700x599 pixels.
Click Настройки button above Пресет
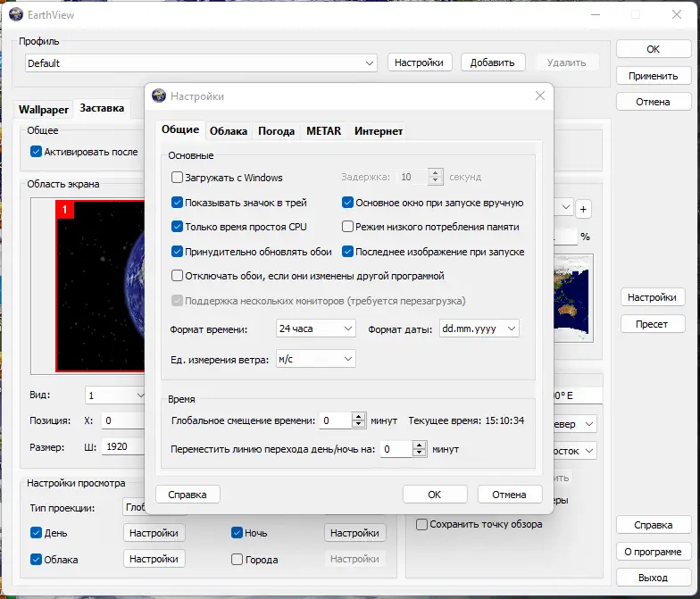(x=652, y=297)
